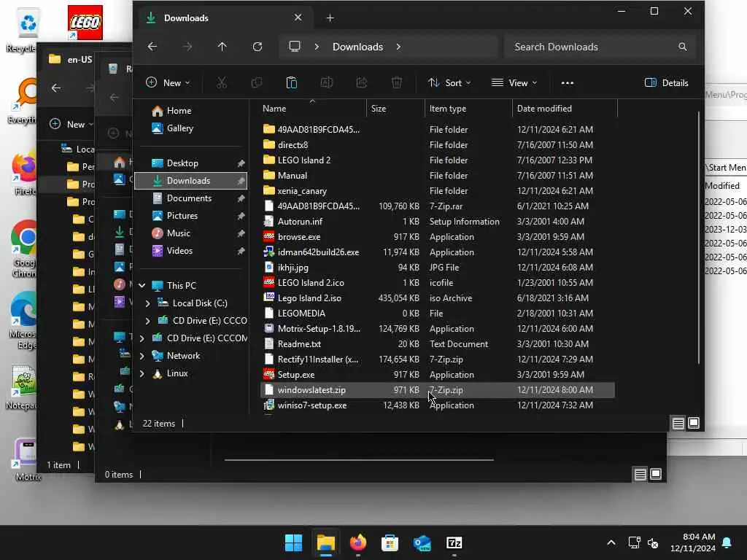Select Home in the navigation pane
Viewport: 747px width, 560px height.
tap(190, 111)
